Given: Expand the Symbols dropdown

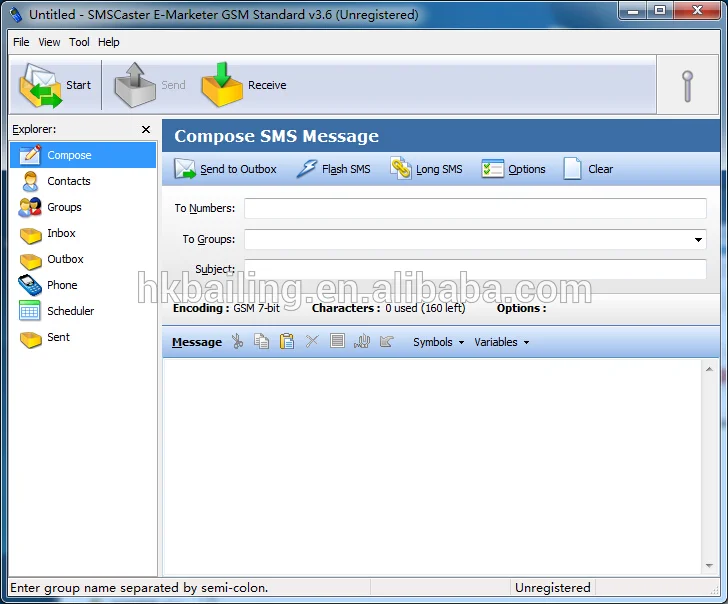Looking at the screenshot, I should coord(439,342).
